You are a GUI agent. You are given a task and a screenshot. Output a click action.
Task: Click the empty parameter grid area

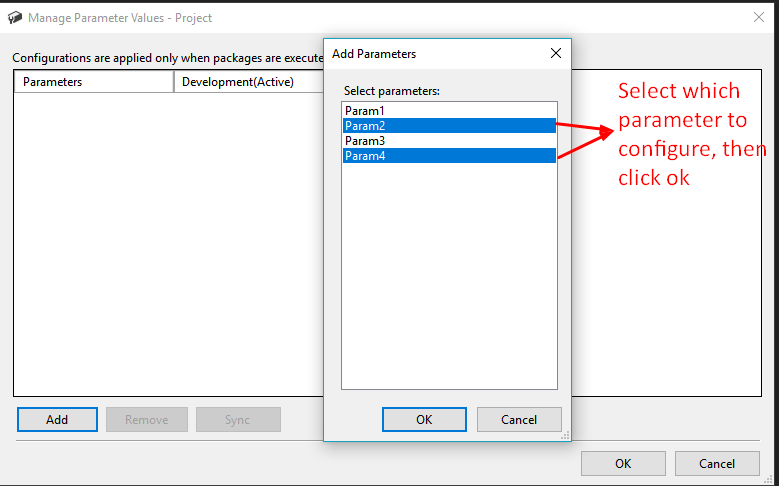168,243
